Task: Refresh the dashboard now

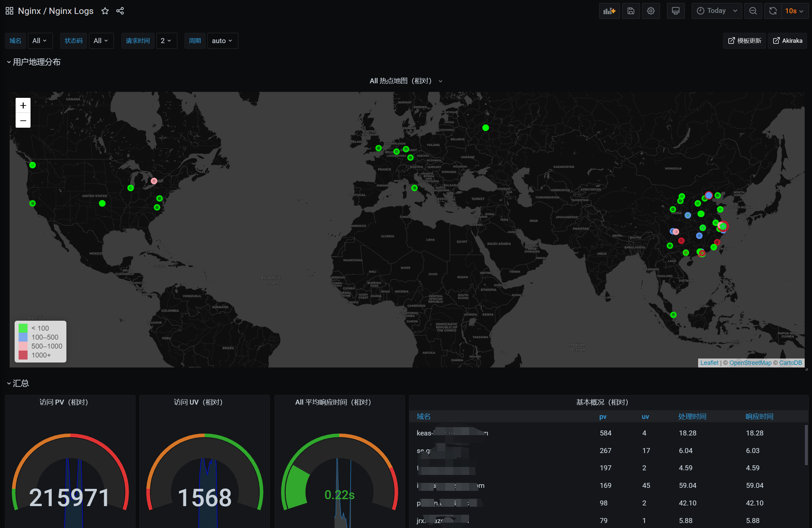Action: (773, 11)
